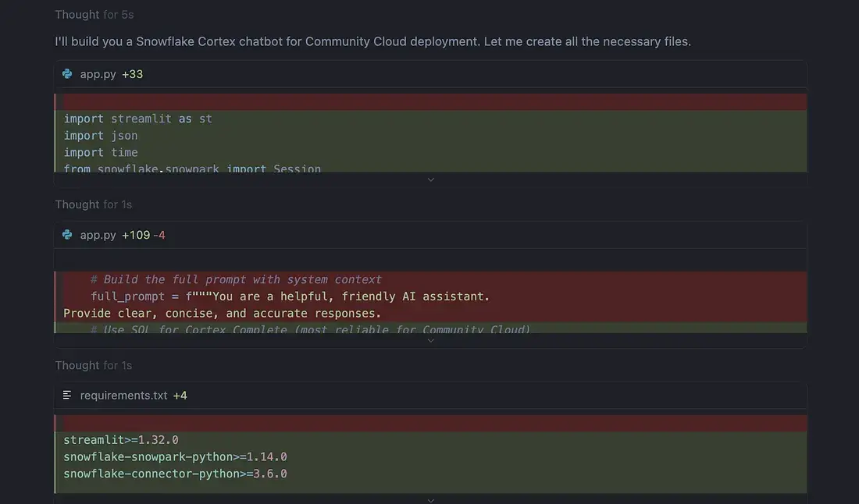Image resolution: width=859 pixels, height=504 pixels.
Task: Select the 'streamlit>=1.32.0' requirement line
Action: tap(120, 440)
